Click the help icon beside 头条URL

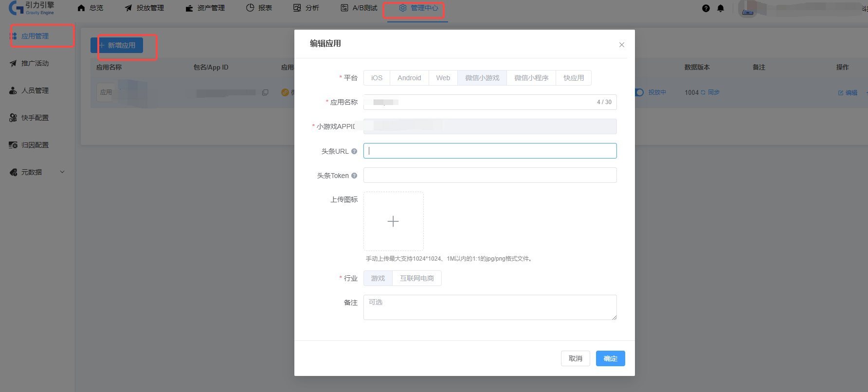[x=354, y=151]
